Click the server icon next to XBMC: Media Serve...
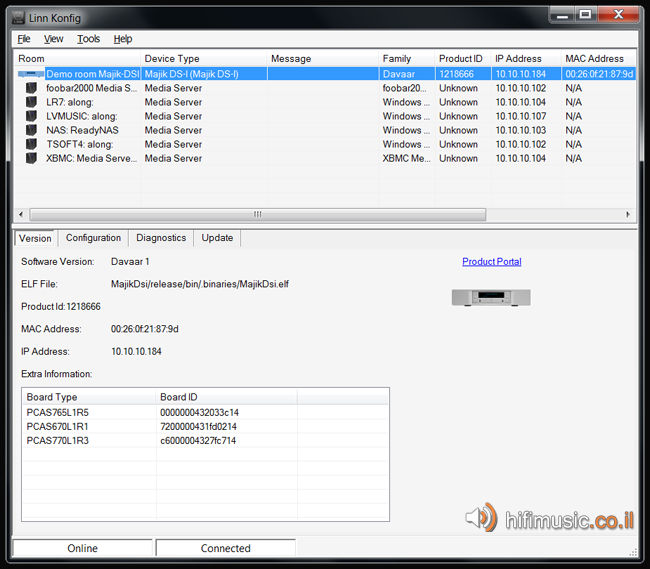 [x=31, y=159]
